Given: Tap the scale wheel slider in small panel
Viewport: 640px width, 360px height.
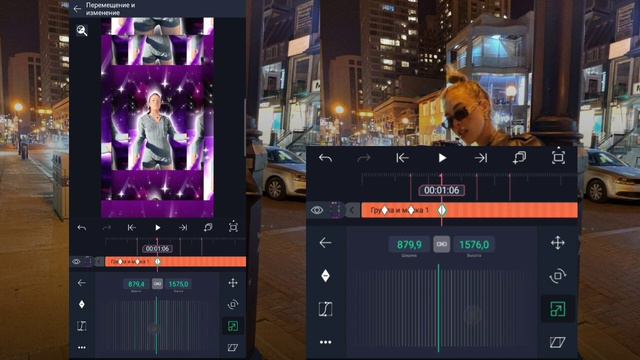Looking at the screenshot, I should 157,326.
